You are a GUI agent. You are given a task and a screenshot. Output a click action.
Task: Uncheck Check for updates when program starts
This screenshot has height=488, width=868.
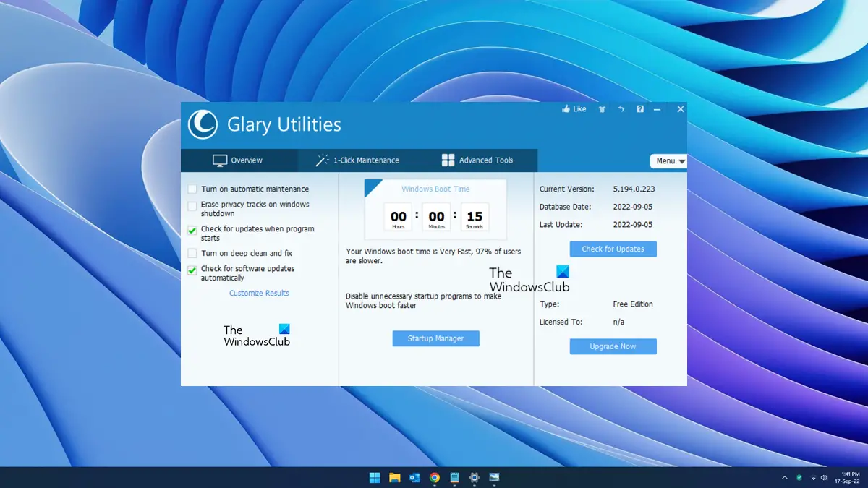click(x=192, y=231)
